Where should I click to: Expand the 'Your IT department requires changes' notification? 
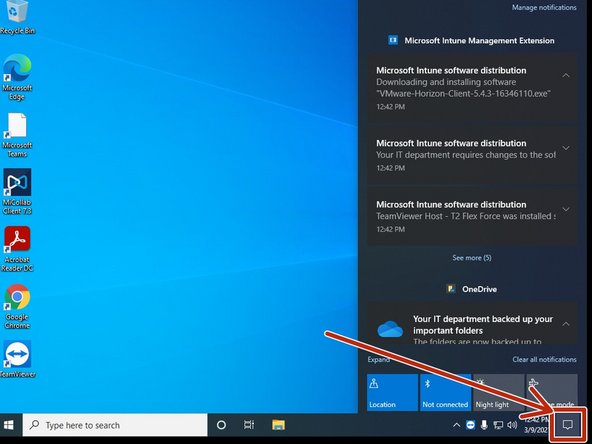coord(566,148)
